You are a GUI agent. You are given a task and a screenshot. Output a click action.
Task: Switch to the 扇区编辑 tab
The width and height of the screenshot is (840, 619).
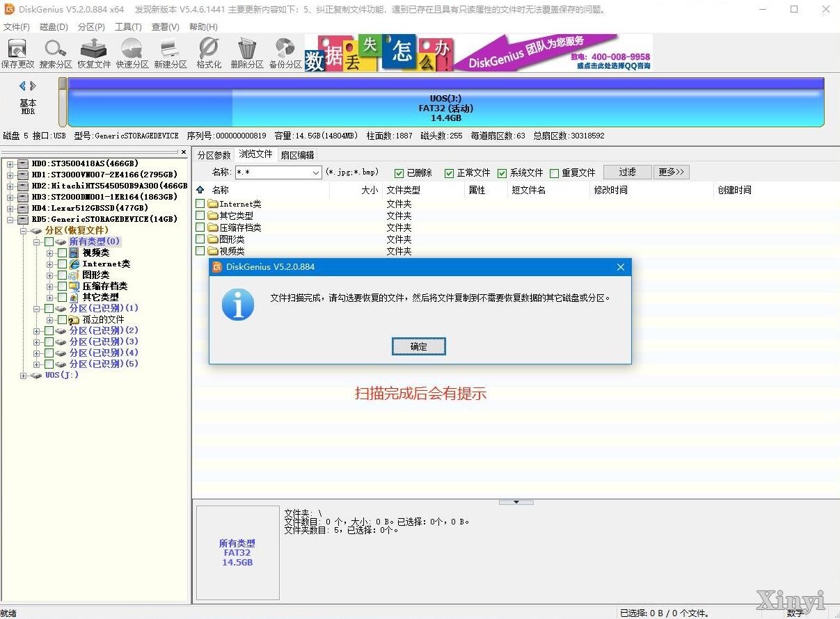click(297, 155)
